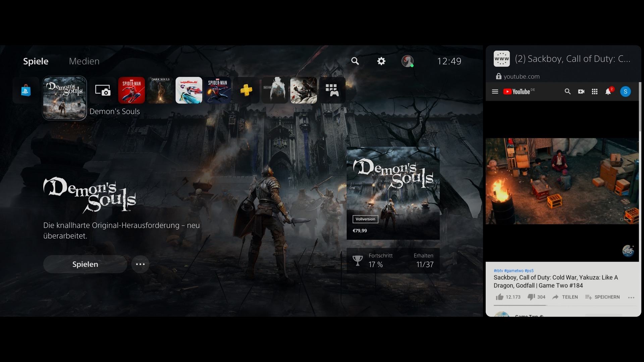Click the video title text
This screenshot has height=362, width=644.
(x=556, y=282)
